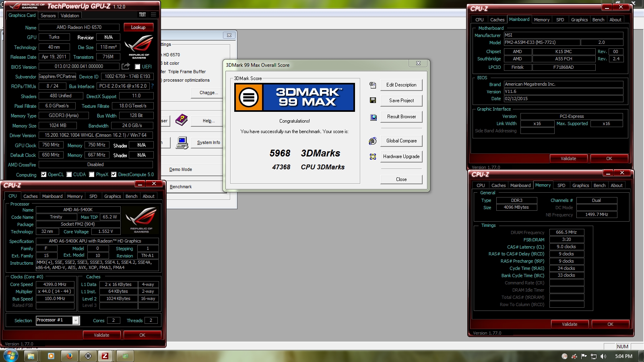Click the Lookup button in GPU-Z
644x362 pixels.
point(138,27)
